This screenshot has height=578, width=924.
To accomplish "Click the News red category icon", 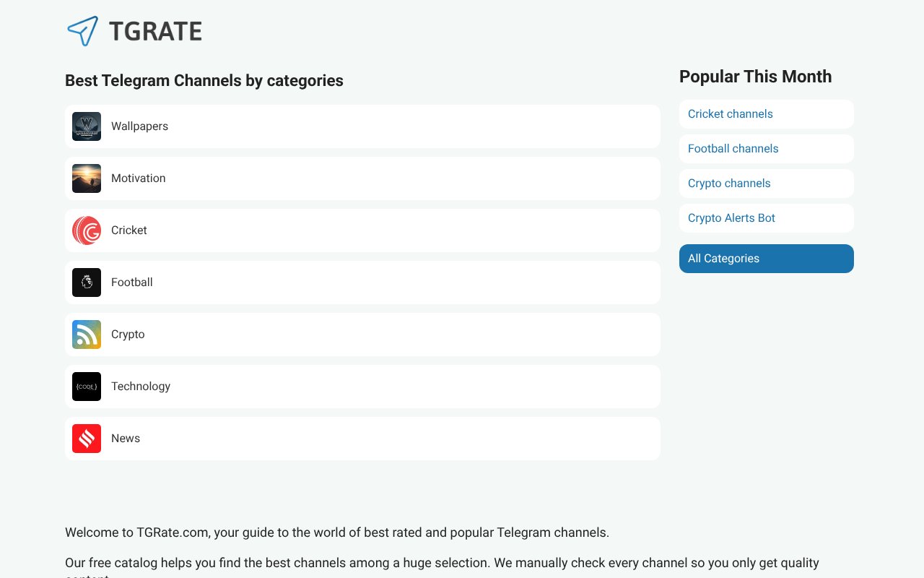I will click(87, 438).
